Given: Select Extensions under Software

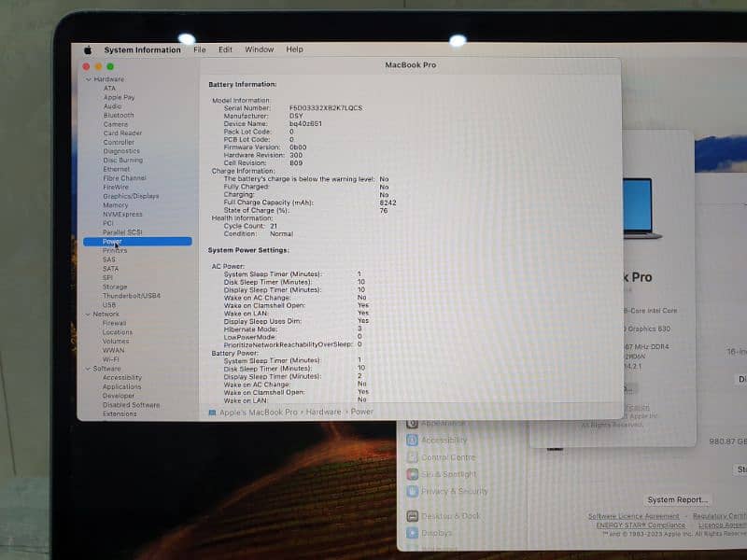Looking at the screenshot, I should tap(120, 414).
